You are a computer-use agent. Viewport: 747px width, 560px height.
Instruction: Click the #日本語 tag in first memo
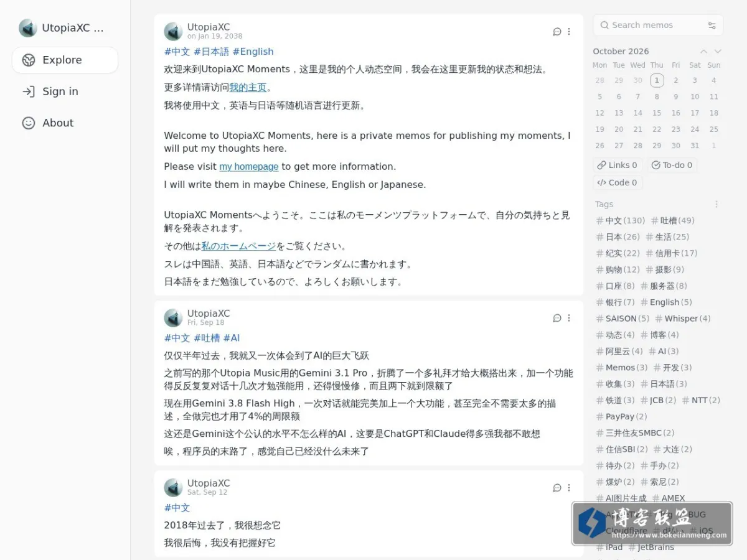pyautogui.click(x=212, y=52)
